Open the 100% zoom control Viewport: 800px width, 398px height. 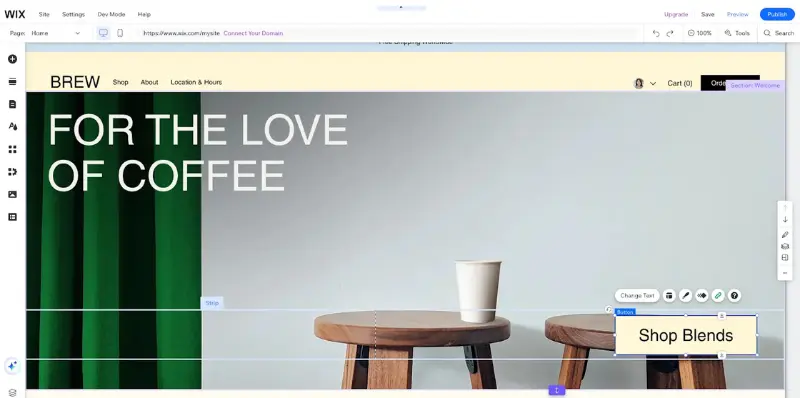coord(699,33)
